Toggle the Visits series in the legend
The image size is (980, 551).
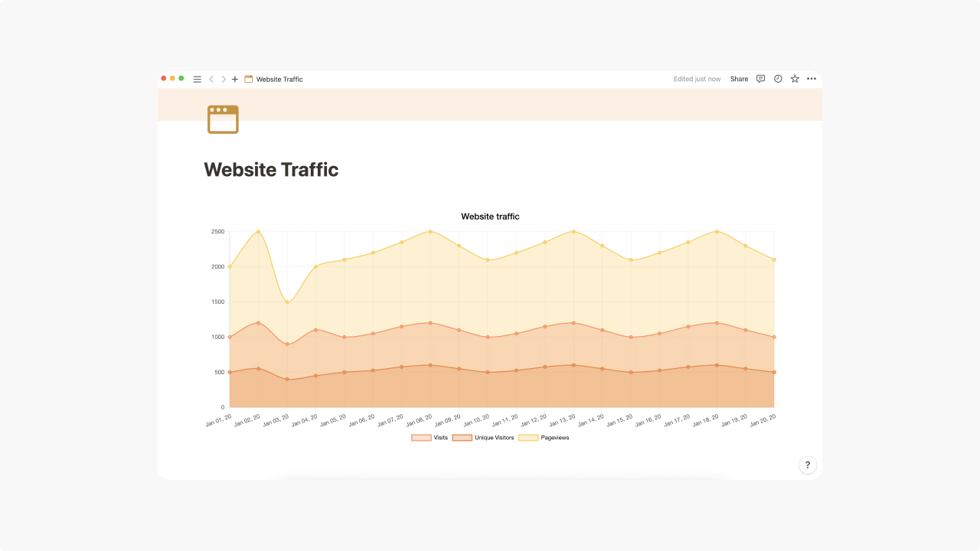point(433,437)
